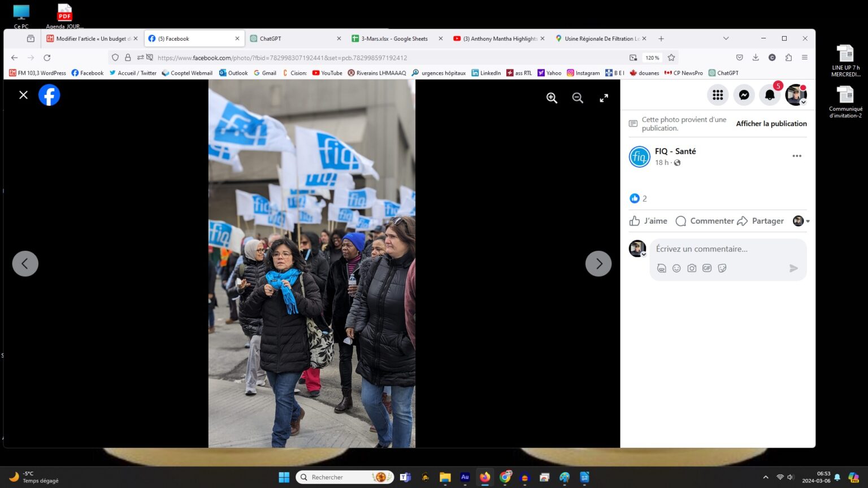Go to the previous photo

click(x=25, y=264)
